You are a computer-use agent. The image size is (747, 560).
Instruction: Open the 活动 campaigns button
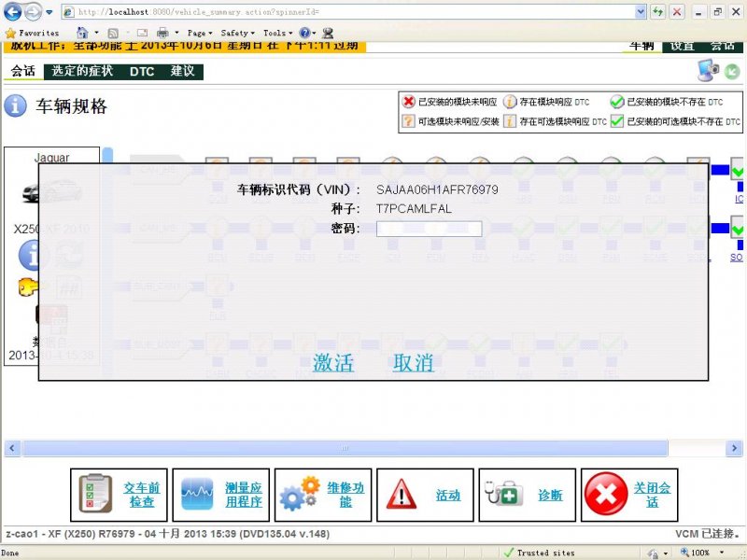425,495
